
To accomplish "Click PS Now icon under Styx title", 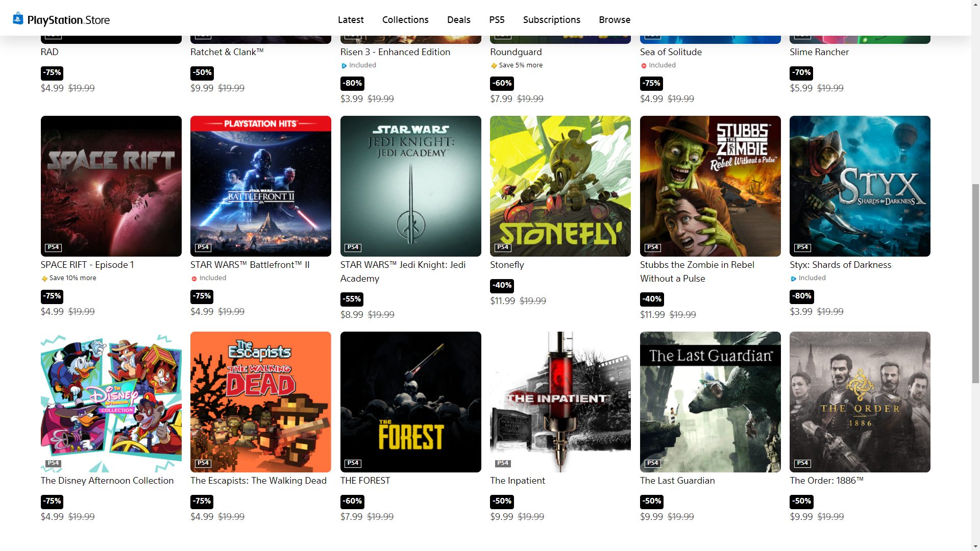I will [x=793, y=279].
